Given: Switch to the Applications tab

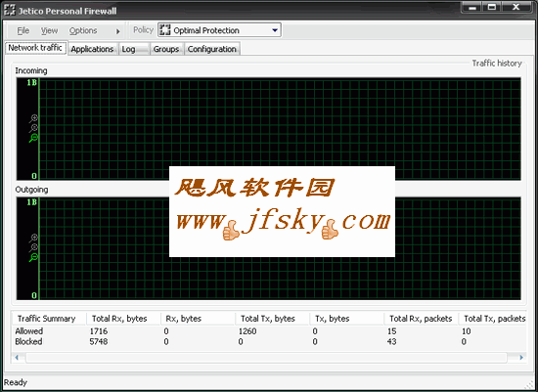Looking at the screenshot, I should 92,49.
